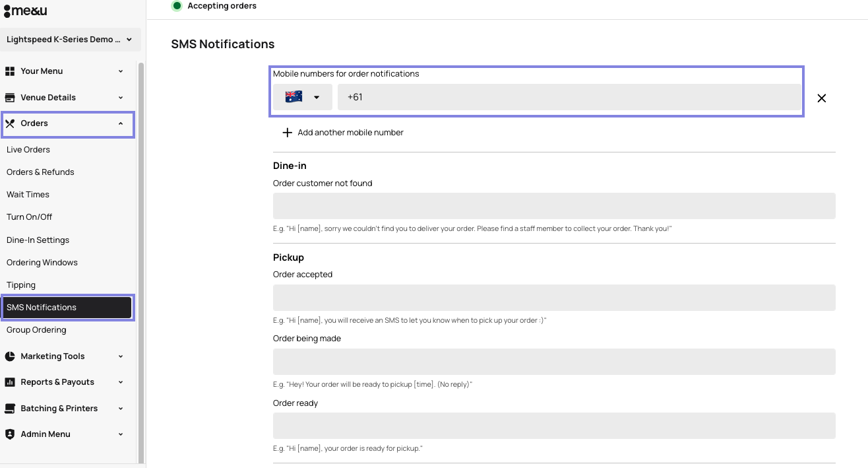The image size is (868, 468).
Task: Click the me&u logo
Action: (x=25, y=11)
